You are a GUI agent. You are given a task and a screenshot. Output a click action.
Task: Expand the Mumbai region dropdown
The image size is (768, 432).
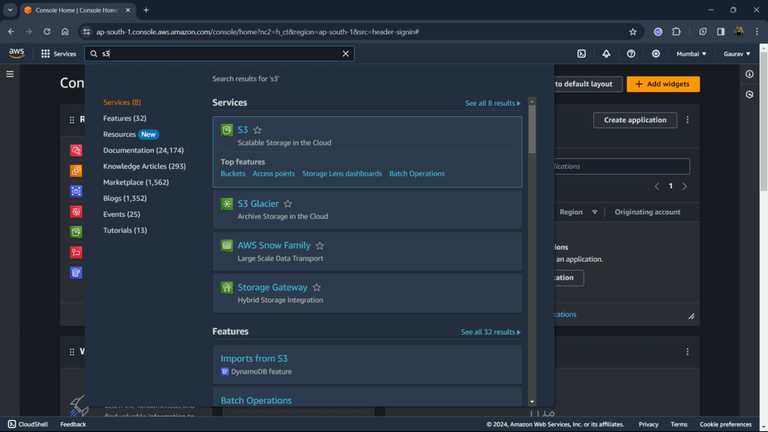point(691,54)
